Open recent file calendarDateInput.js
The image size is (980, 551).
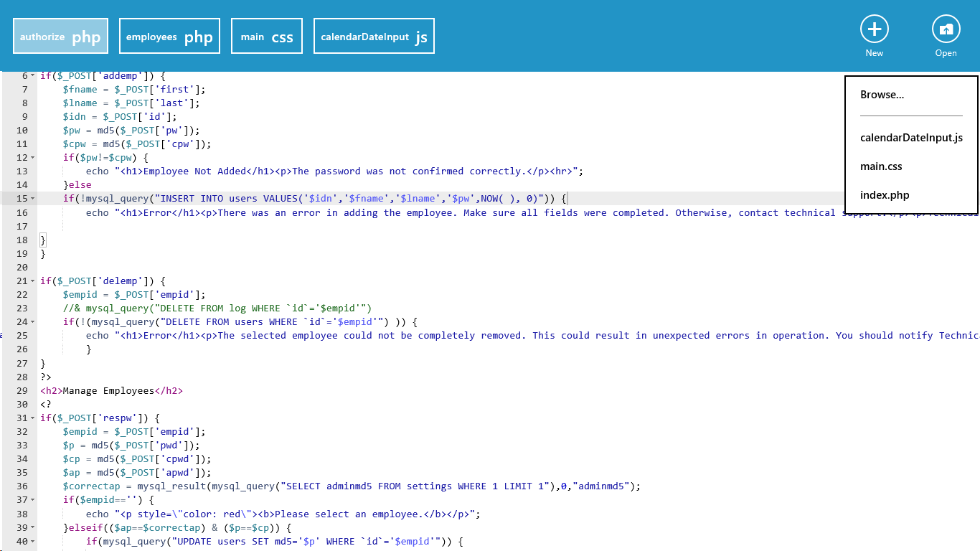pos(911,138)
